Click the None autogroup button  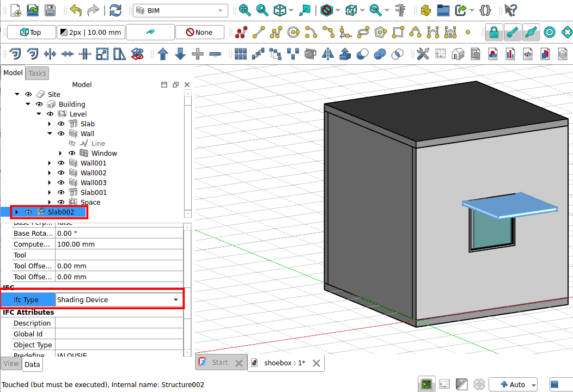point(199,33)
